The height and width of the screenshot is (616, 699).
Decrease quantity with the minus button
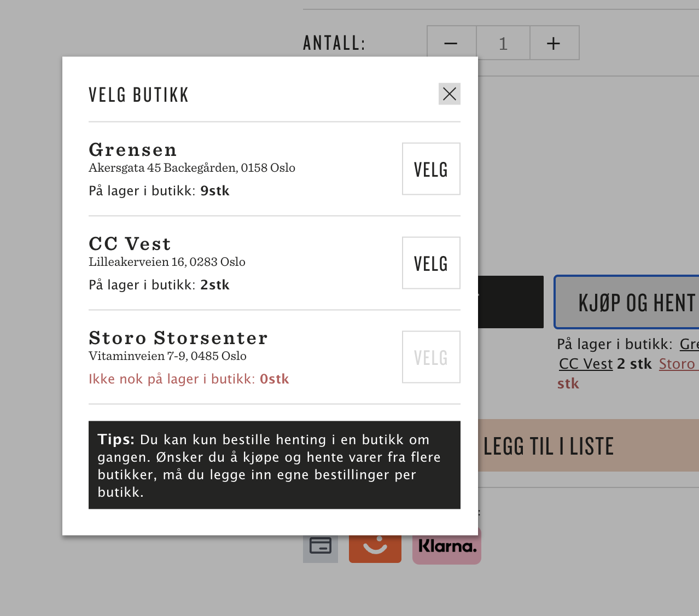451,43
